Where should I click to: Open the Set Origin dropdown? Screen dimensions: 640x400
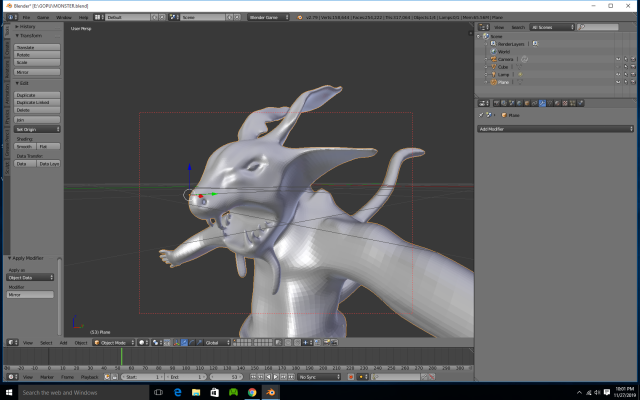(37, 129)
